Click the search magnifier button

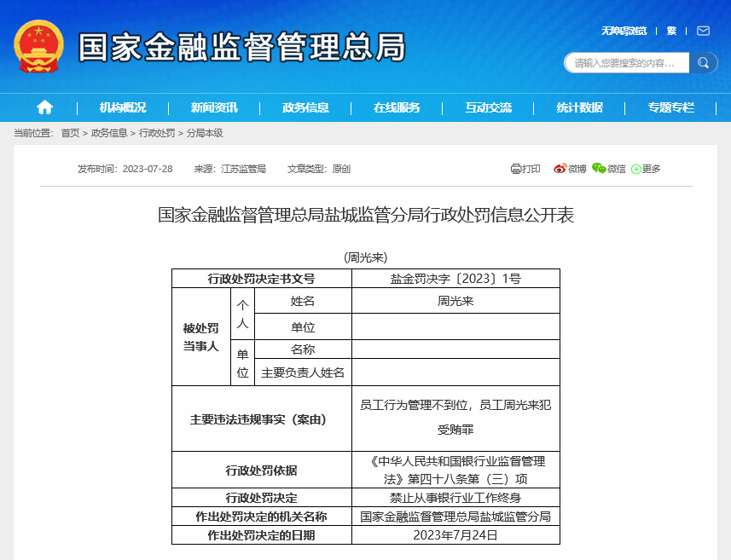(703, 63)
